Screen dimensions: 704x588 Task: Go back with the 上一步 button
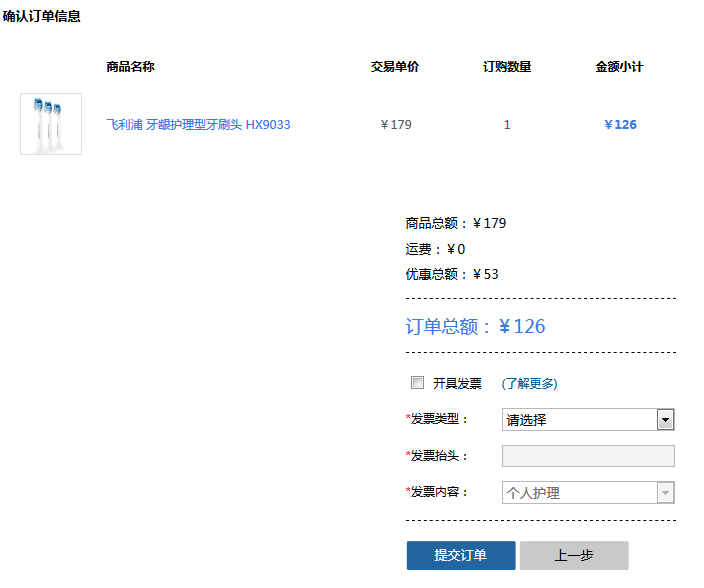coord(574,555)
